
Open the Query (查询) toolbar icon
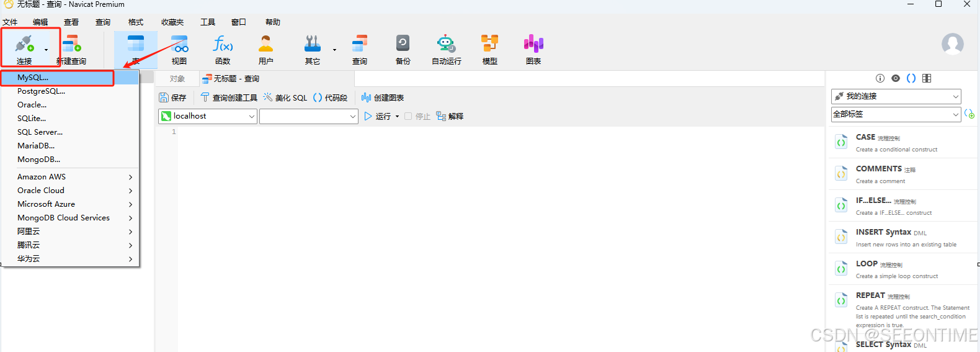pos(360,44)
